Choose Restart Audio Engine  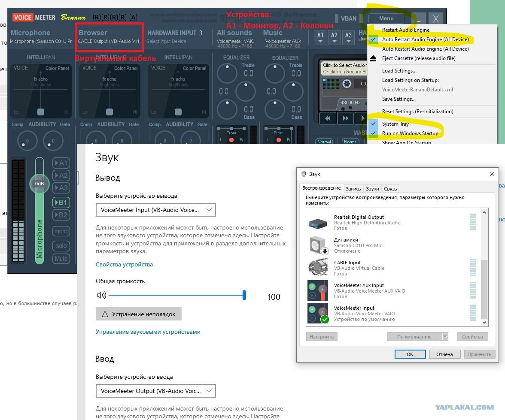coord(406,30)
